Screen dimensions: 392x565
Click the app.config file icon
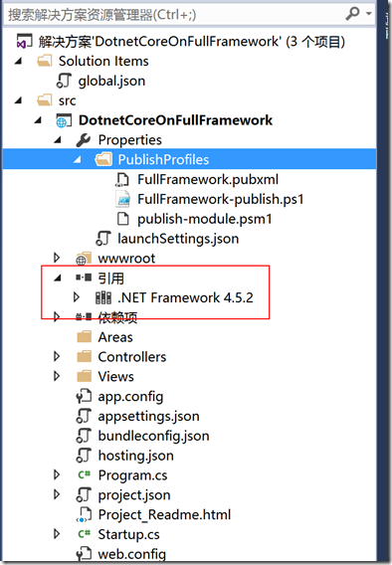pyautogui.click(x=84, y=396)
